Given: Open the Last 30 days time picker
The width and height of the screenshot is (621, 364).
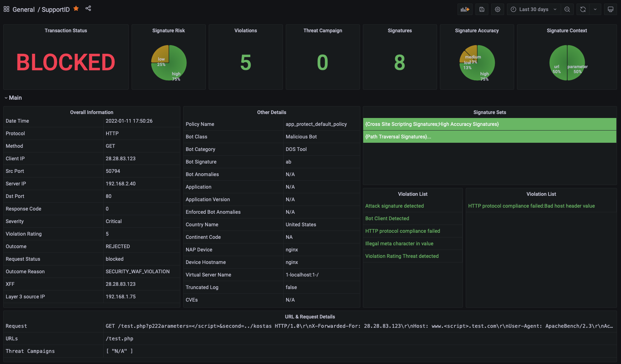Looking at the screenshot, I should [534, 9].
